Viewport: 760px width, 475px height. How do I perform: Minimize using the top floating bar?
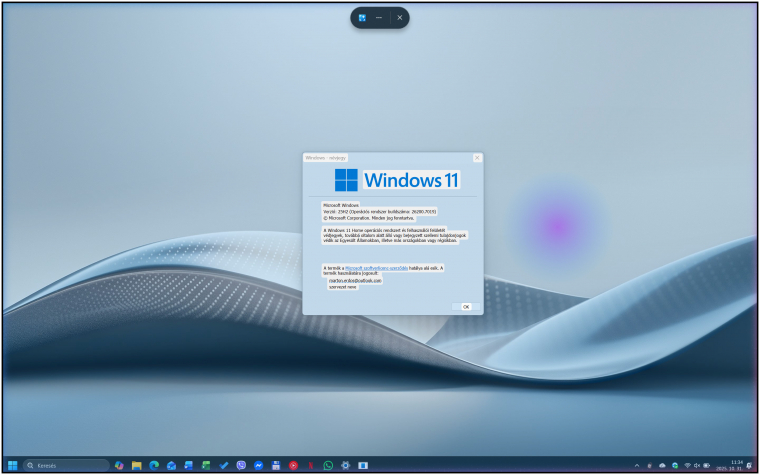click(x=380, y=17)
